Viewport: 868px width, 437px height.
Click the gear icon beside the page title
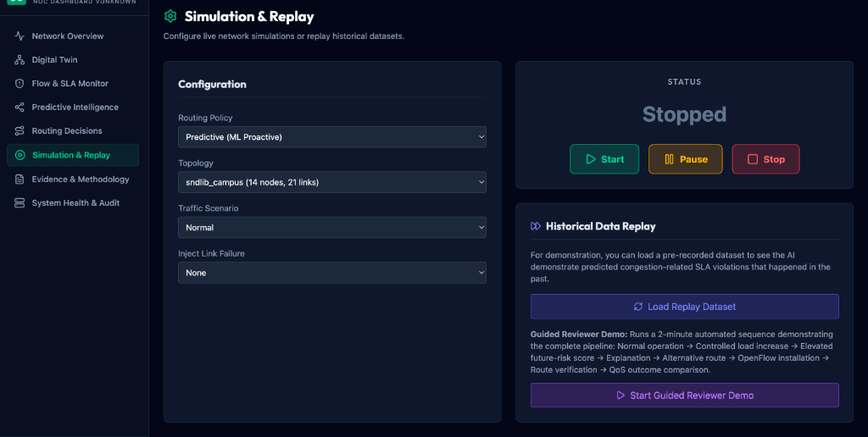click(x=170, y=17)
